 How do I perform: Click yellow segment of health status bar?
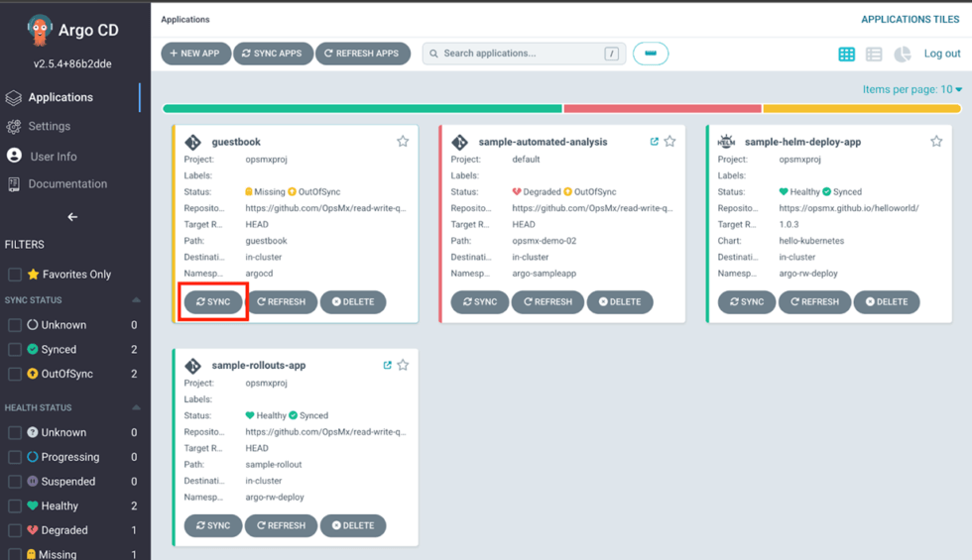(862, 108)
